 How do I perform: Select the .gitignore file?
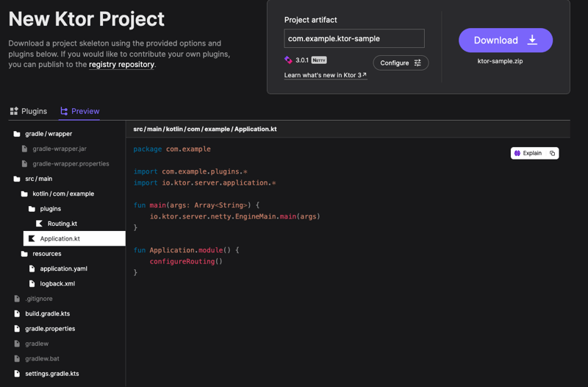click(39, 299)
